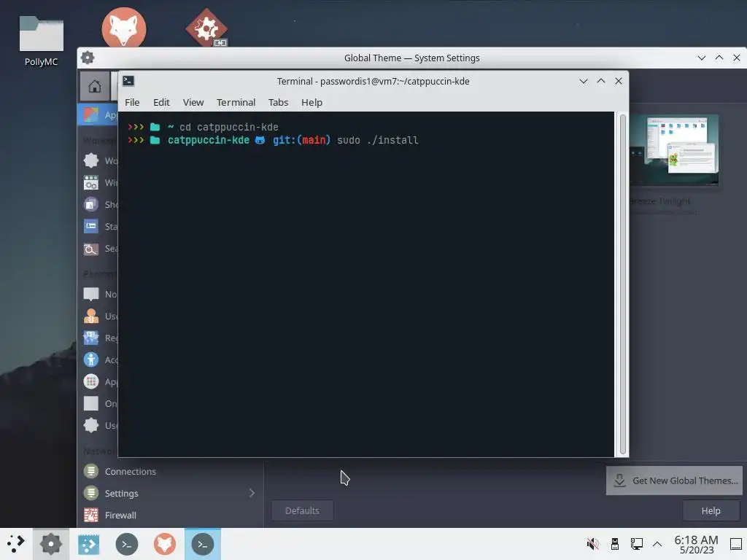Open the terminal File menu
Image resolution: width=747 pixels, height=560 pixels.
(x=132, y=102)
